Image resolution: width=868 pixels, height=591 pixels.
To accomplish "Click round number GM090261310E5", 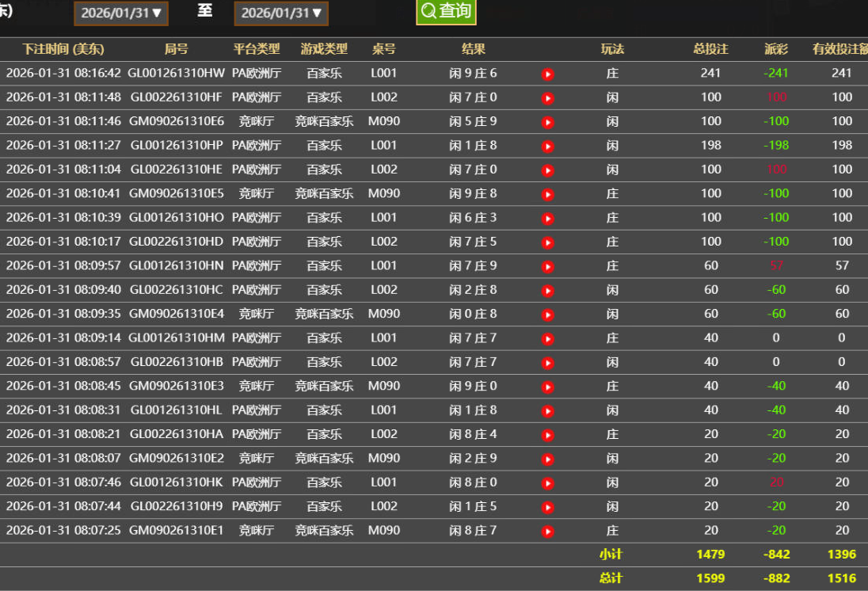I will tap(177, 193).
